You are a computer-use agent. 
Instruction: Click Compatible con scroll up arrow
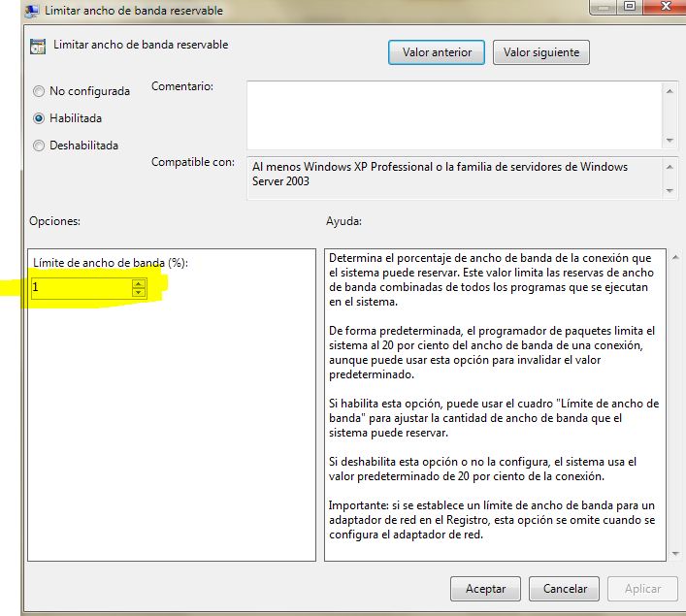670,167
